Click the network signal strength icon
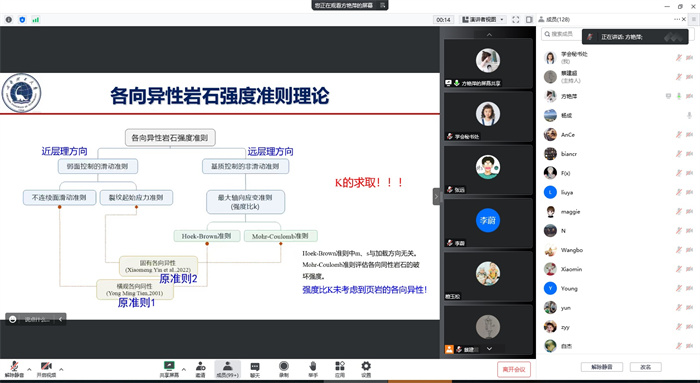Viewport: 700px width, 383px height. coord(35,20)
